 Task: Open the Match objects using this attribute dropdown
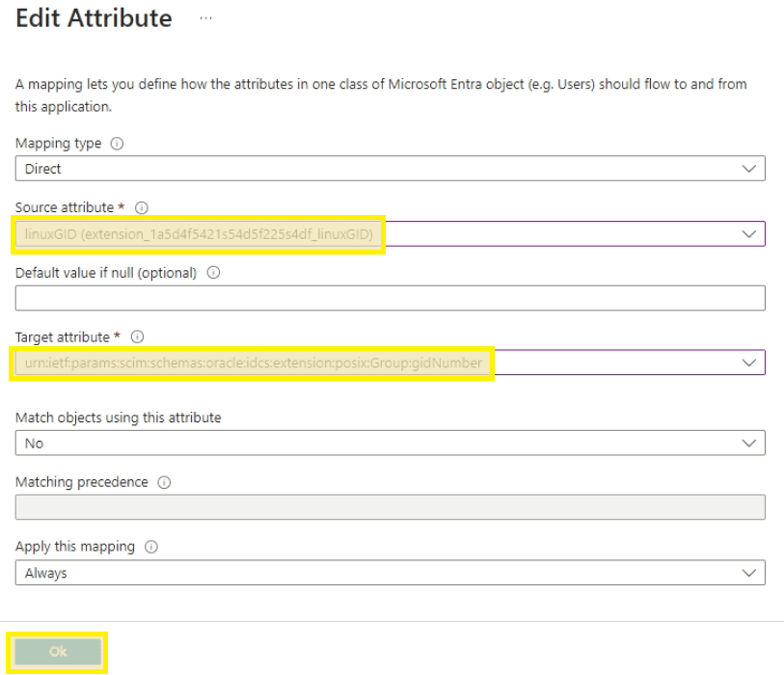(376, 444)
